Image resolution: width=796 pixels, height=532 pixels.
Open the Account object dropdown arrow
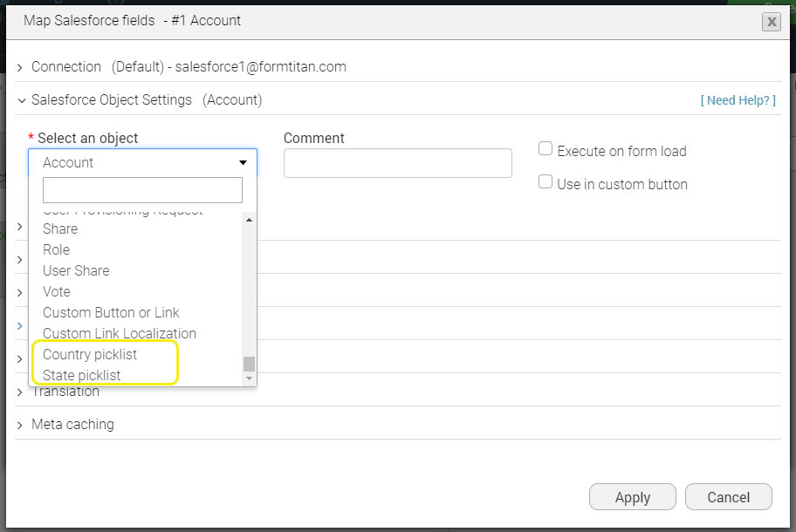[x=243, y=163]
